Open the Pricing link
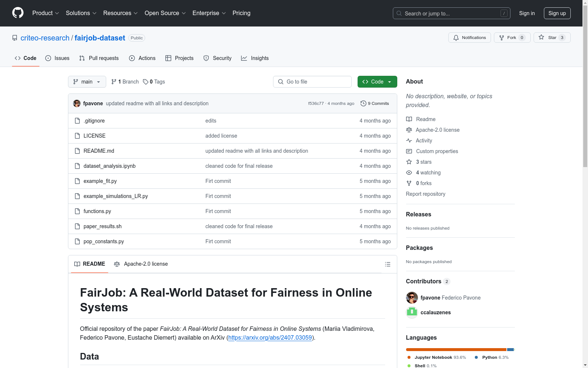The image size is (588, 368). [241, 13]
